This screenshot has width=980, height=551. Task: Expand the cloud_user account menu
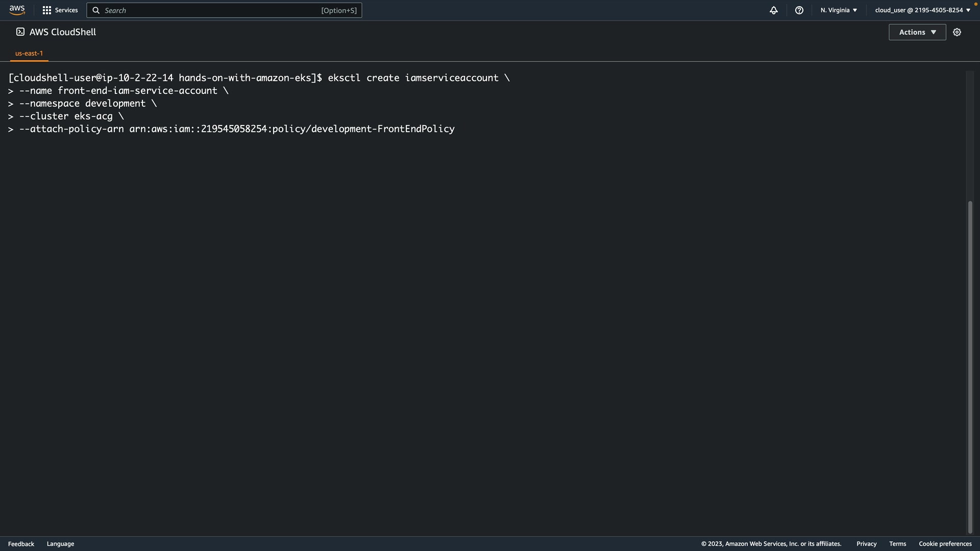point(922,10)
